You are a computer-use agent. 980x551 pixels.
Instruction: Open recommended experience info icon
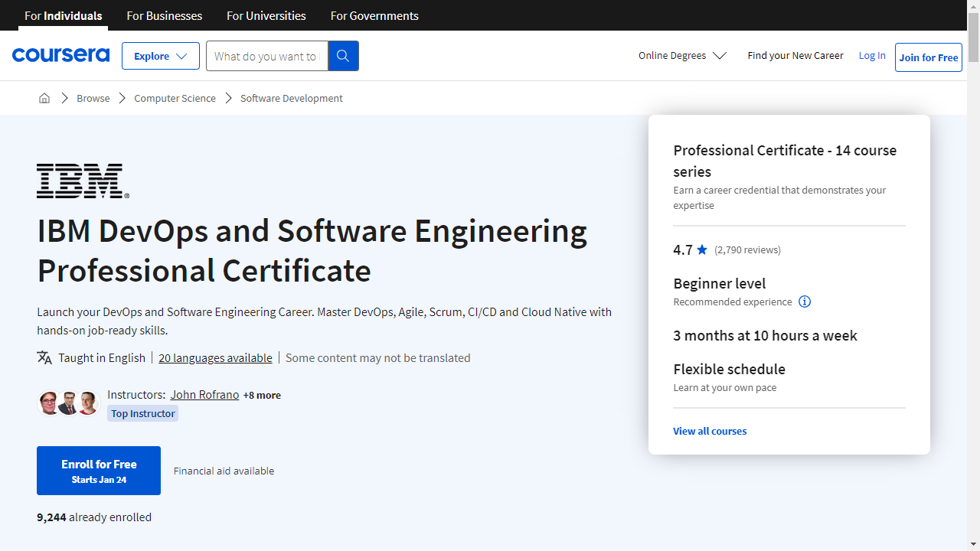[x=805, y=302]
